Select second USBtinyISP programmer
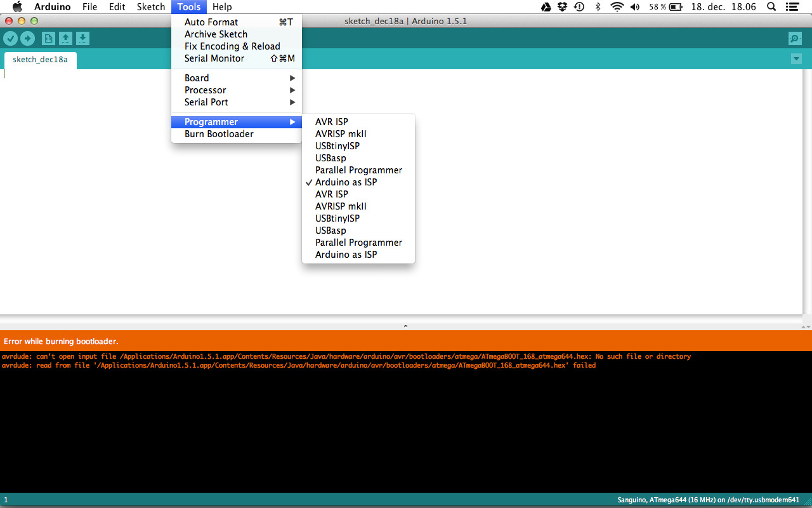This screenshot has height=508, width=812. coord(358,218)
